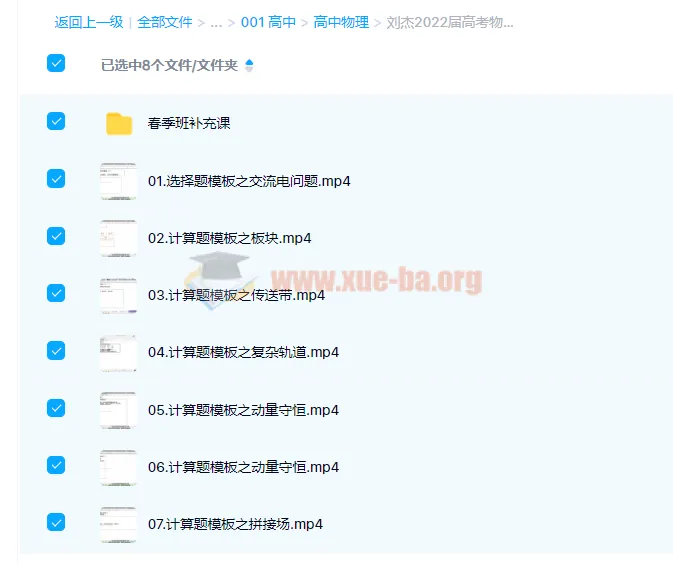Click the 春季班补充课 folder name

coord(189,124)
